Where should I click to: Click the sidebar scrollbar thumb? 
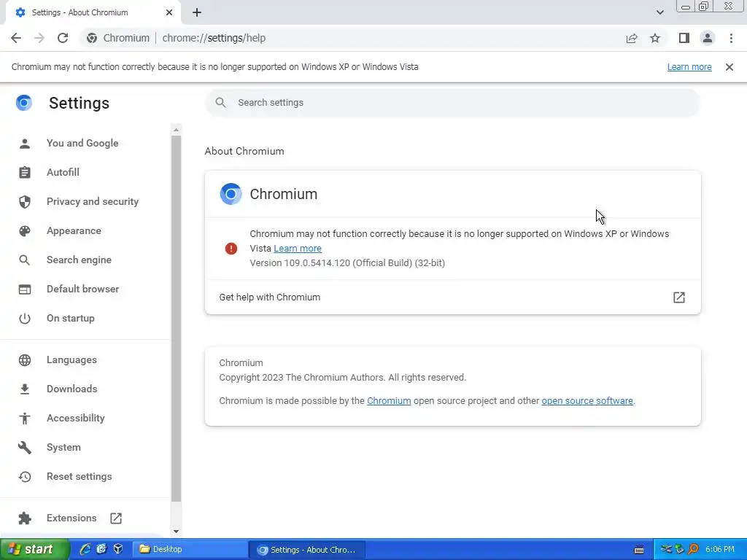click(x=177, y=319)
